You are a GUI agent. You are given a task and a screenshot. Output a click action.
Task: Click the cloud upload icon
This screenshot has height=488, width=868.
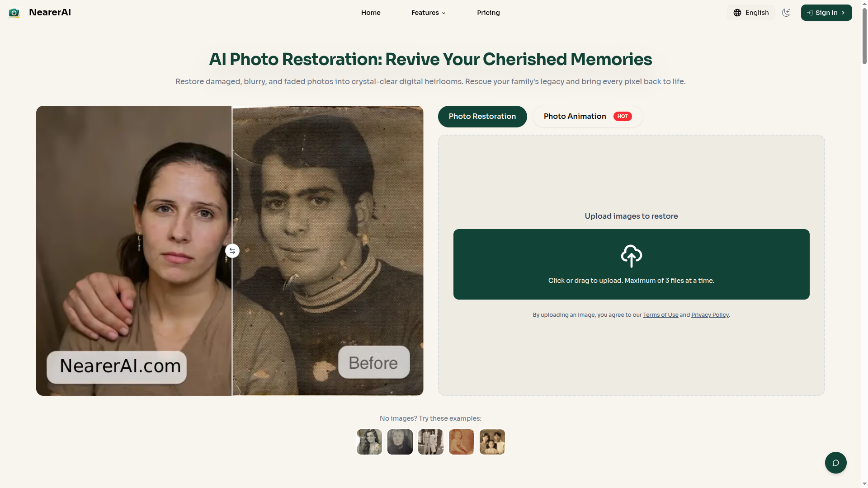631,256
